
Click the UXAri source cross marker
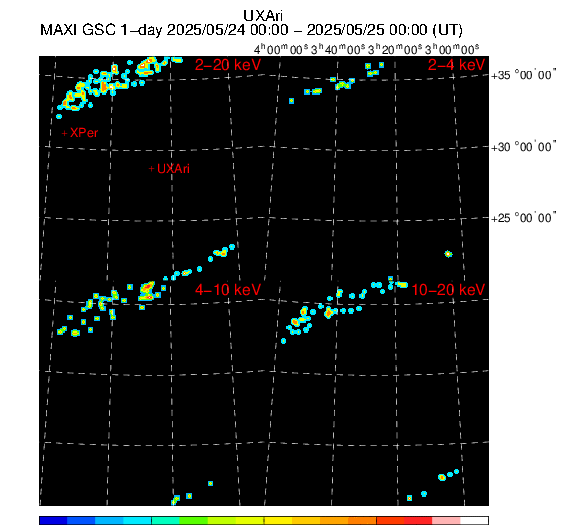pyautogui.click(x=152, y=169)
